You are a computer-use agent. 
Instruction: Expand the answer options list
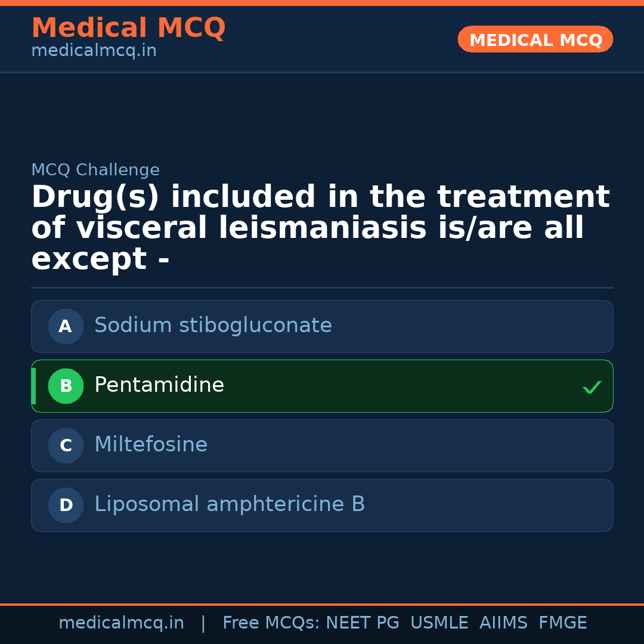click(322, 416)
